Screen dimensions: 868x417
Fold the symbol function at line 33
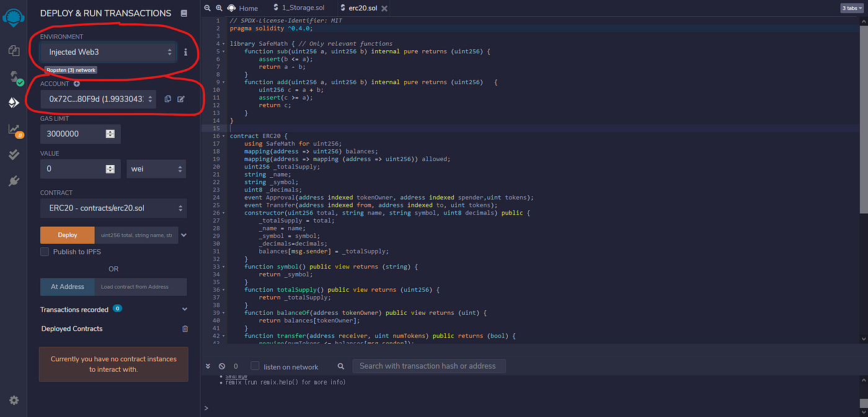click(x=224, y=267)
